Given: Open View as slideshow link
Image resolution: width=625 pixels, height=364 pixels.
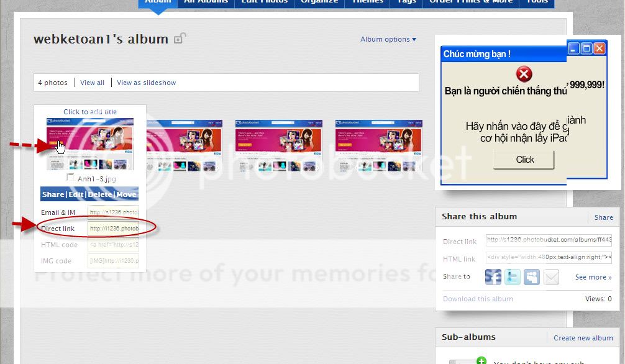Looking at the screenshot, I should [146, 83].
